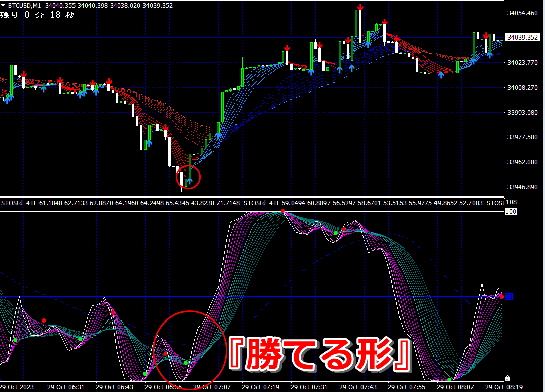Click the 29 Oct 08:19 time label
This screenshot has height=392, width=545.
coord(503,387)
